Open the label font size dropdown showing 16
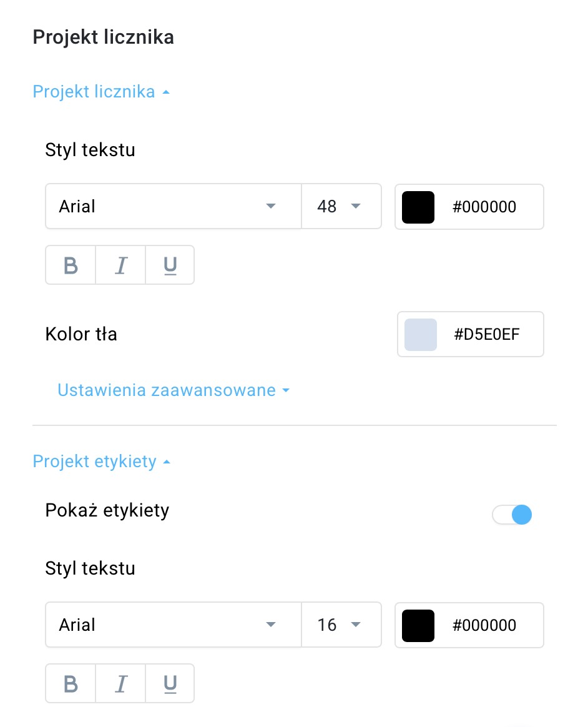 click(341, 625)
